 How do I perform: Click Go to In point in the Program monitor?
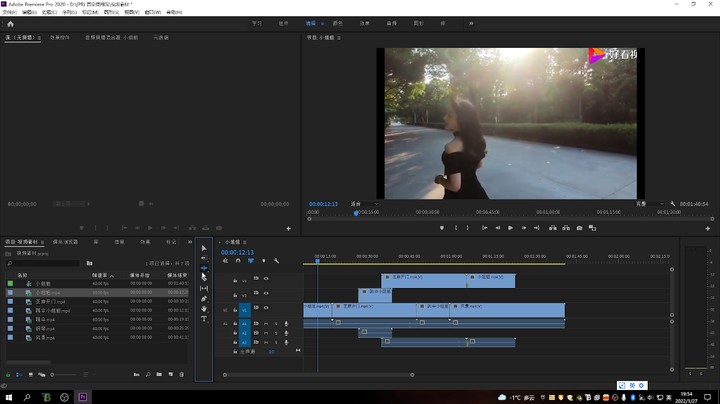coord(484,228)
